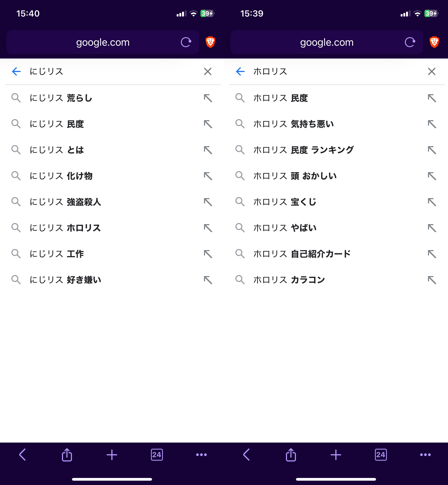
Task: Tap the blue back arrow beside にじリス
Action: [x=16, y=71]
